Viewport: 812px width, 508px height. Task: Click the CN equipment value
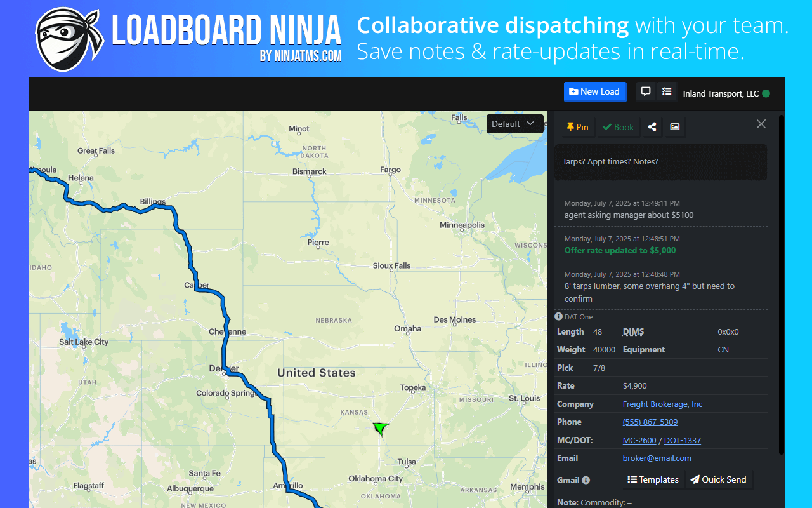click(723, 350)
